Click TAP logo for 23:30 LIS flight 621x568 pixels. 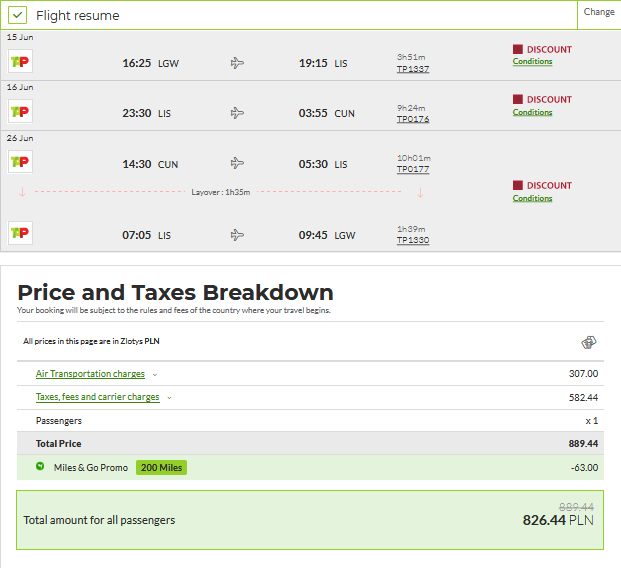tap(20, 111)
